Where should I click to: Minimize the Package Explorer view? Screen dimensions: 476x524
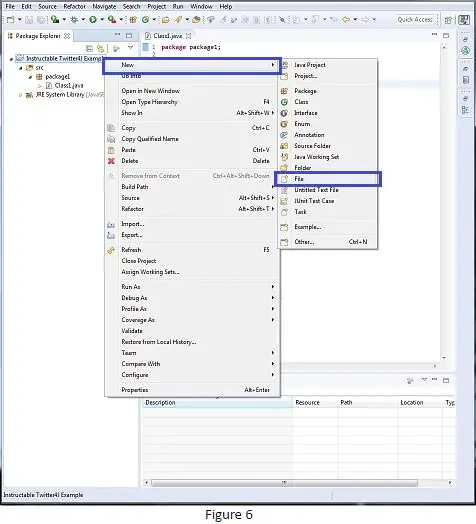117,35
